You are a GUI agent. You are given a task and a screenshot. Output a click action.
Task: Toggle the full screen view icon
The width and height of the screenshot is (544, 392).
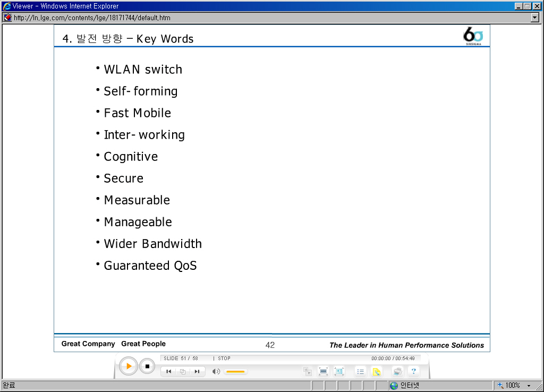click(x=339, y=372)
